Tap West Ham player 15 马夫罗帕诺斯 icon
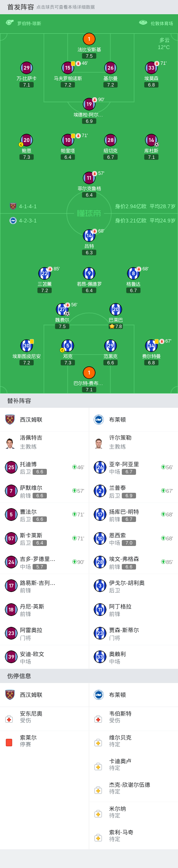This screenshot has width=178, height=868. coord(68,68)
